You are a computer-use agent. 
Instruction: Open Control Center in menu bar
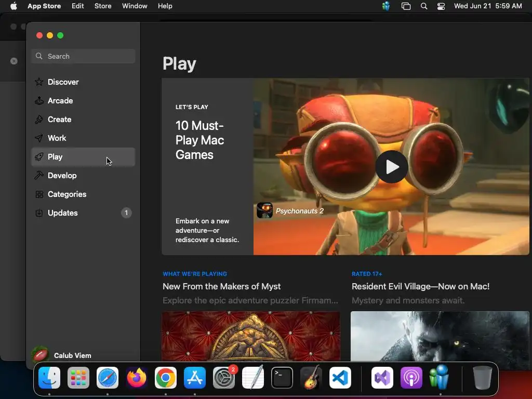(x=441, y=6)
